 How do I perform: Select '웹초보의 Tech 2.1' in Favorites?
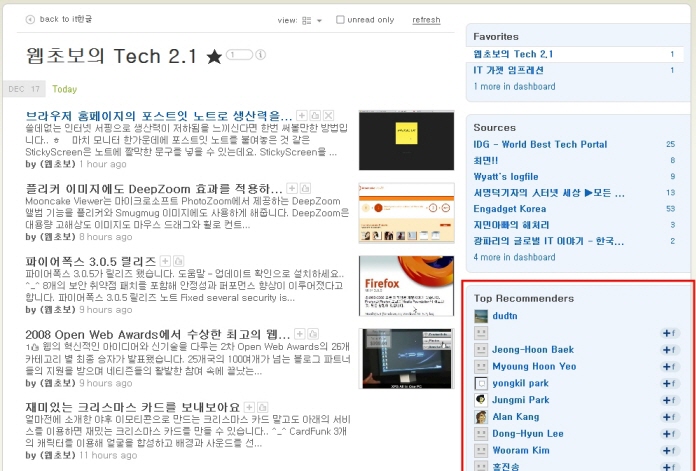click(x=513, y=54)
